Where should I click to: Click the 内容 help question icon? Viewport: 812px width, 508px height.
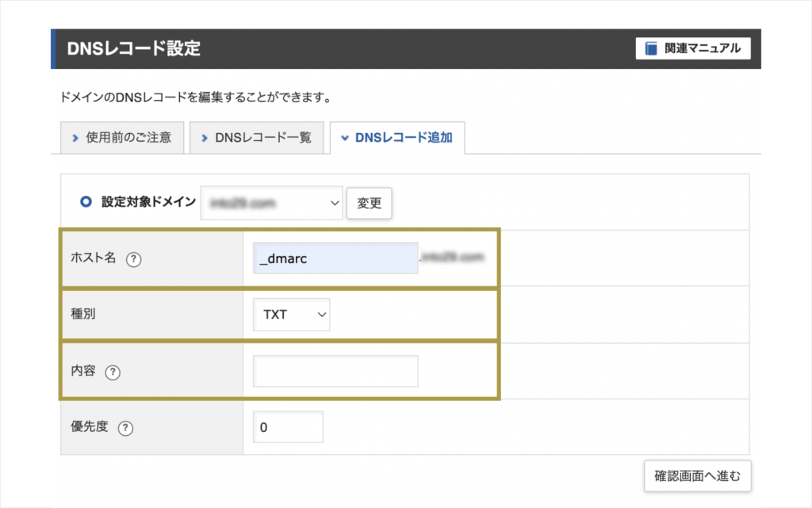pos(113,372)
